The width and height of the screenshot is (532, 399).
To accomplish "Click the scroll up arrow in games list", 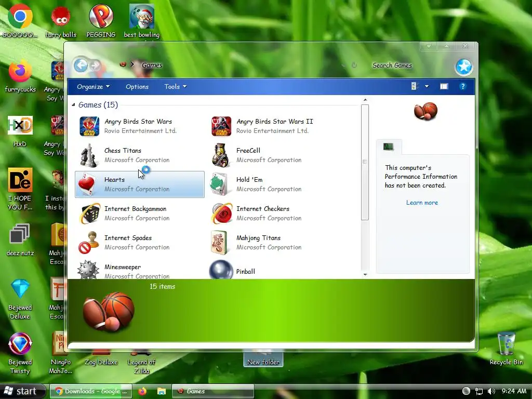I will click(x=365, y=100).
